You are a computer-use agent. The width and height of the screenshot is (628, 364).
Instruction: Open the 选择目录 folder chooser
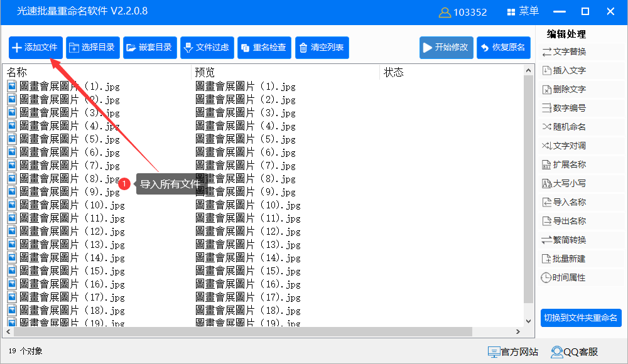point(93,48)
